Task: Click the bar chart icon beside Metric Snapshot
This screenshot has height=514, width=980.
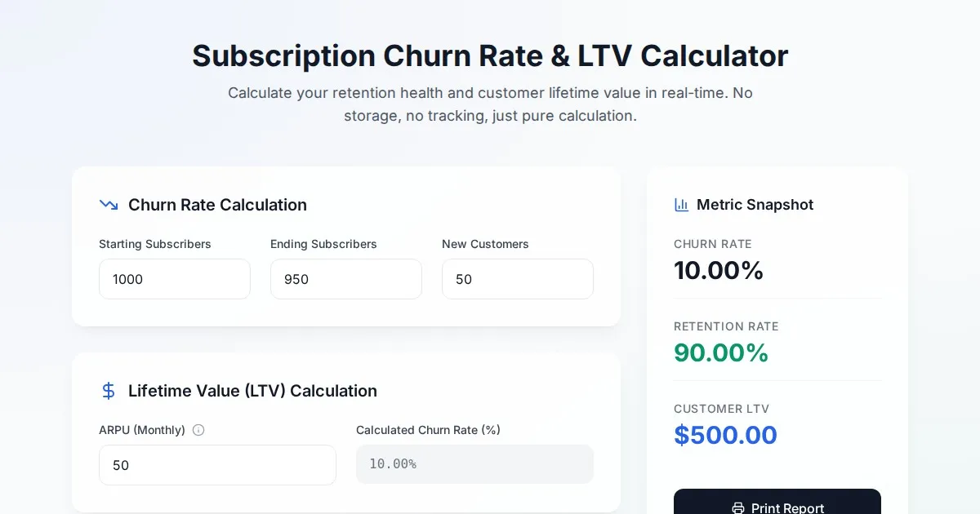Action: coord(681,205)
